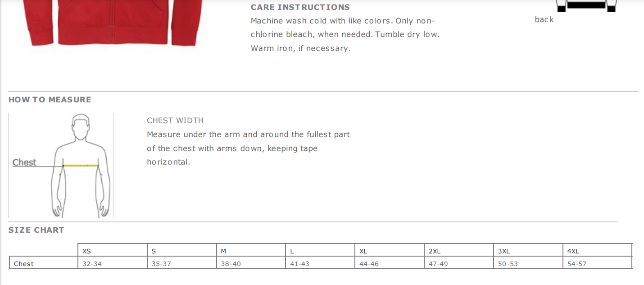Click the chest measurement diagram image
The image size is (644, 285).
tap(61, 165)
